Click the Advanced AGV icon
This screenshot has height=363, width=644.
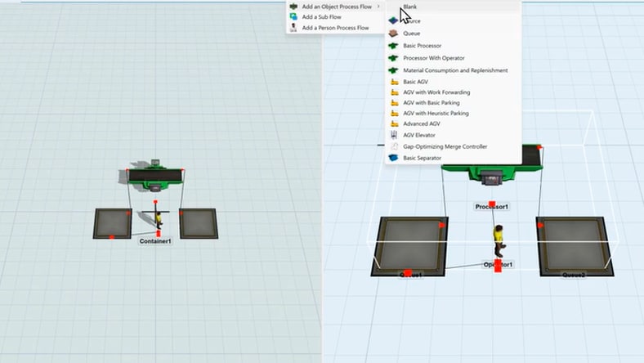click(394, 123)
